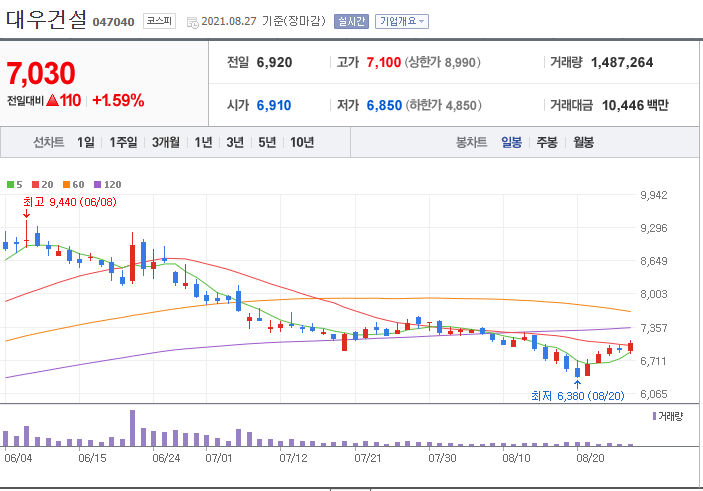Viewport: 703px width, 491px height.
Task: Click the 거래량 volume legend marker
Action: 655,416
